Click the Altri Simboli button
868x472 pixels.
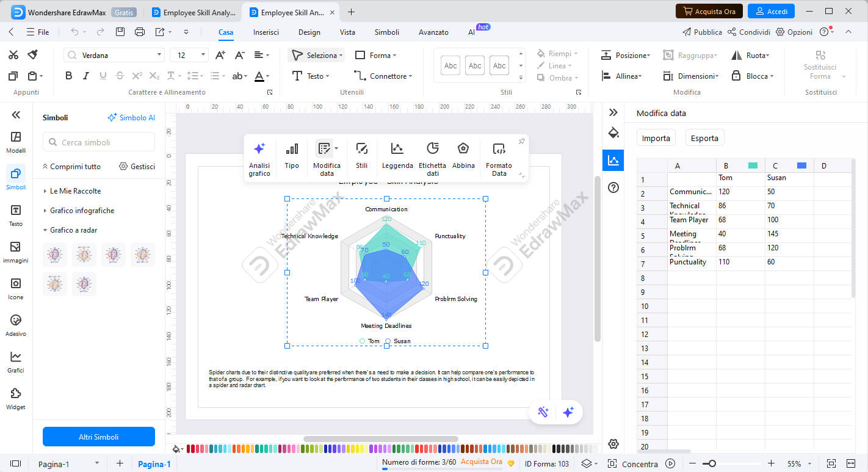(99, 437)
